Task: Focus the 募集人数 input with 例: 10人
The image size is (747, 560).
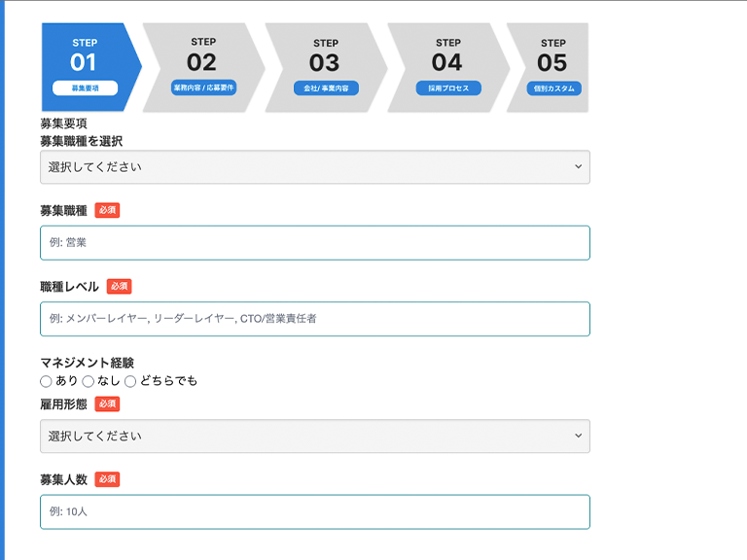Action: coord(315,512)
